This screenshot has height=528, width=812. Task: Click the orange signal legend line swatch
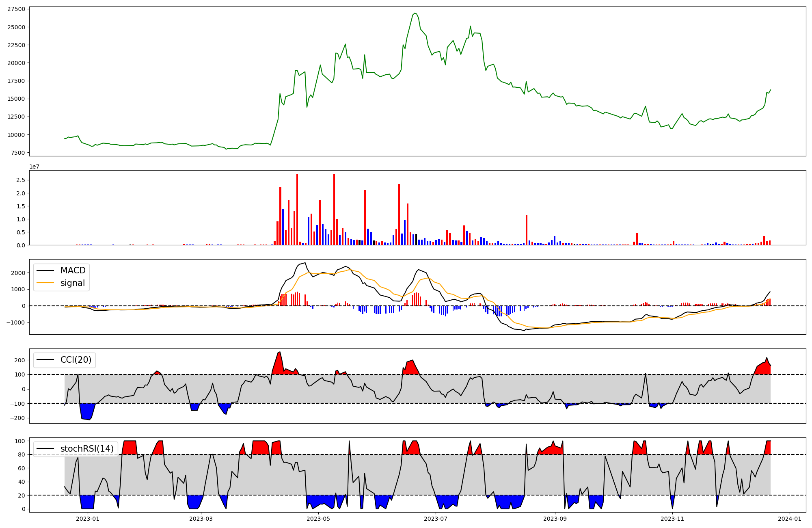45,283
